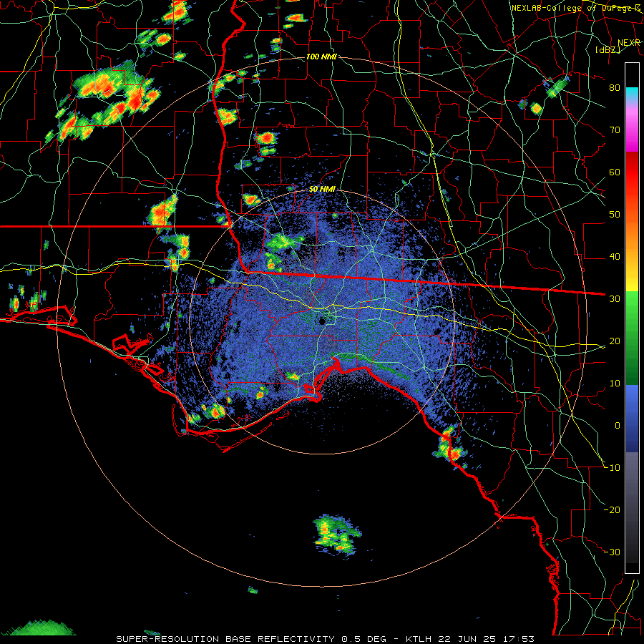Click the NEXLAB-College of DuPage credit text

pos(576,8)
